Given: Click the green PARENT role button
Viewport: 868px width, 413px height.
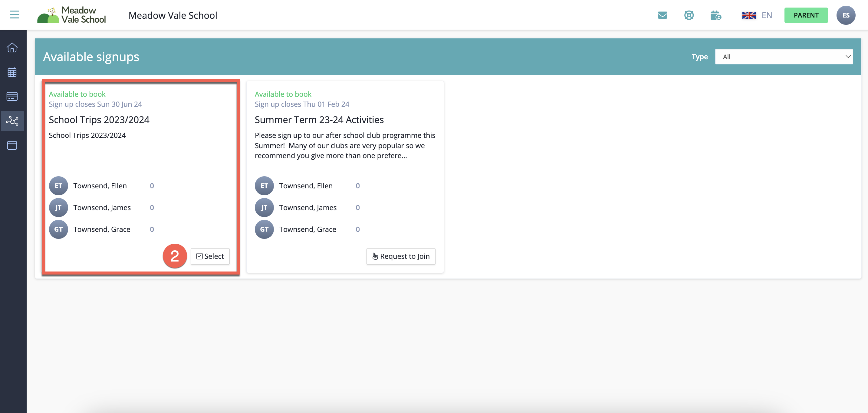Looking at the screenshot, I should [806, 15].
